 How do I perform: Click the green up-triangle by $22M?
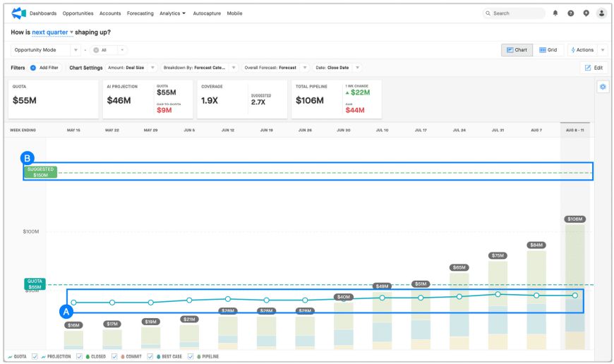347,93
